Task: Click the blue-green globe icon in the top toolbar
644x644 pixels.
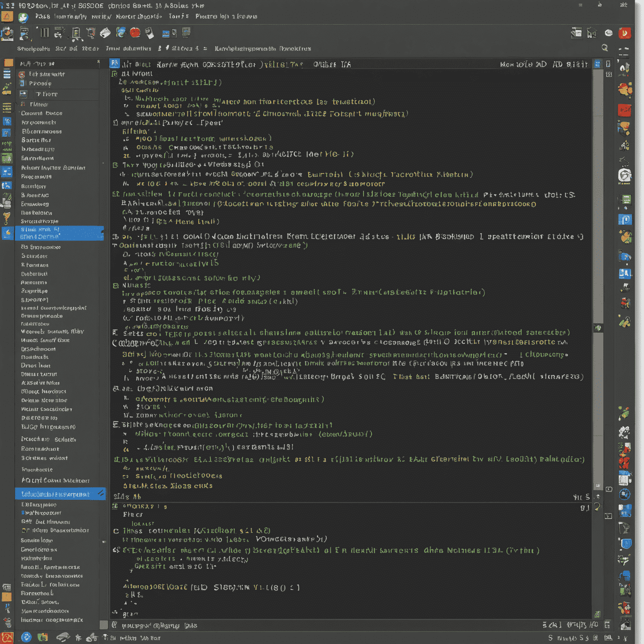Action: tap(121, 33)
